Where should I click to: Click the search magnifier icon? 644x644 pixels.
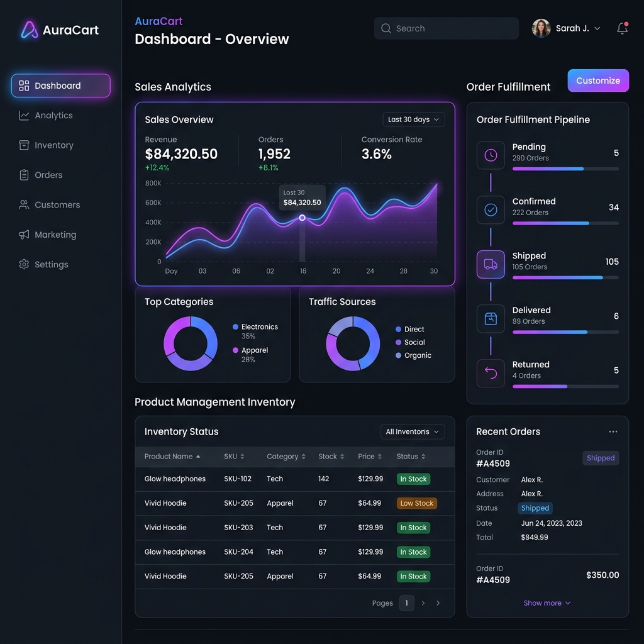(386, 28)
